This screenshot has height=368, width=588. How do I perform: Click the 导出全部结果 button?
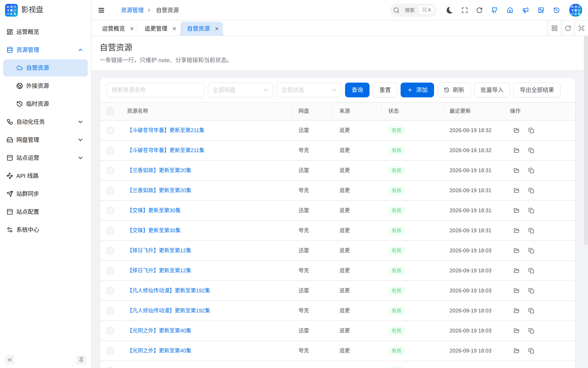(x=537, y=90)
